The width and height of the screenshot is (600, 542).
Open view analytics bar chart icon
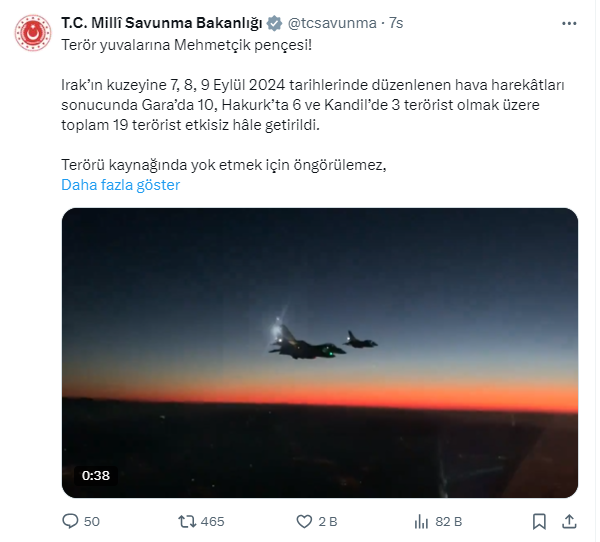pyautogui.click(x=422, y=521)
